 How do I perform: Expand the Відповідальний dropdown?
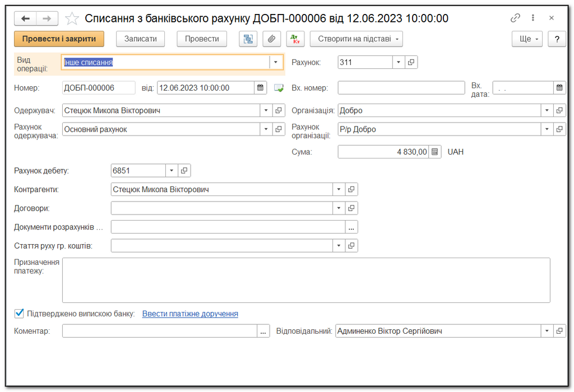click(547, 331)
